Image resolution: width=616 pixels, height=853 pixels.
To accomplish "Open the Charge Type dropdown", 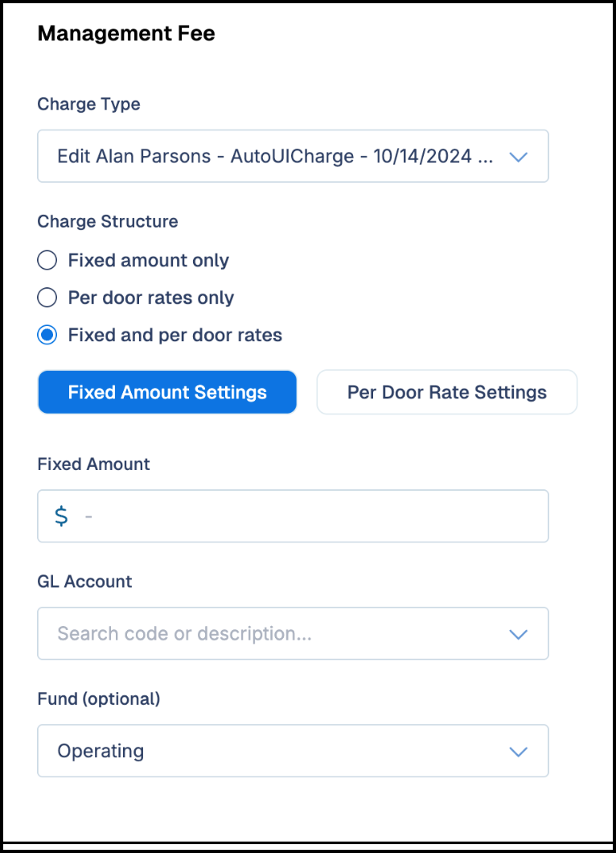I will [293, 156].
